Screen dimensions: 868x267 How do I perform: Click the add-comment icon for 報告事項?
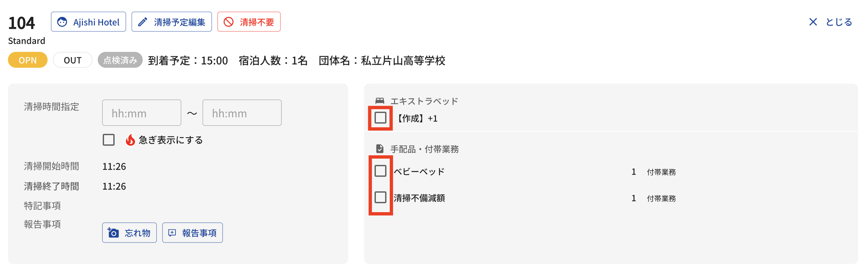click(x=172, y=233)
